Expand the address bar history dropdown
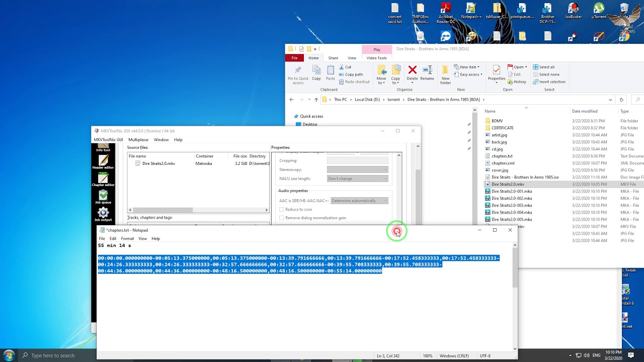 610,100
